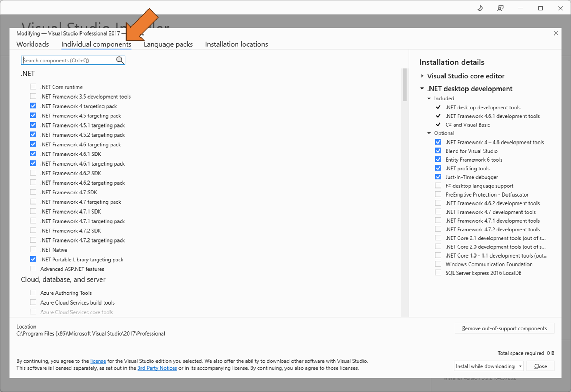The height and width of the screenshot is (392, 571).
Task: Toggle .NET profiling tools option
Action: click(438, 168)
